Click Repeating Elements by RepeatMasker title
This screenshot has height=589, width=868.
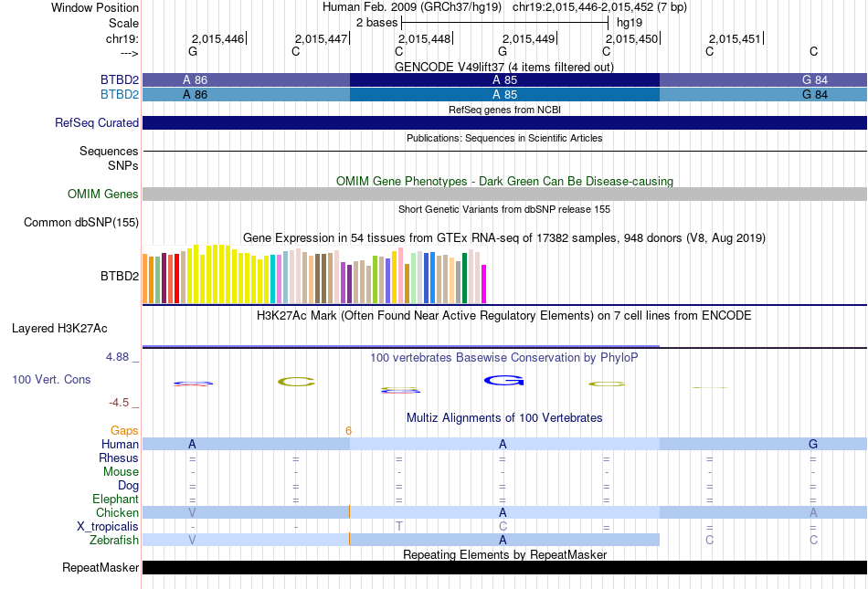504,554
